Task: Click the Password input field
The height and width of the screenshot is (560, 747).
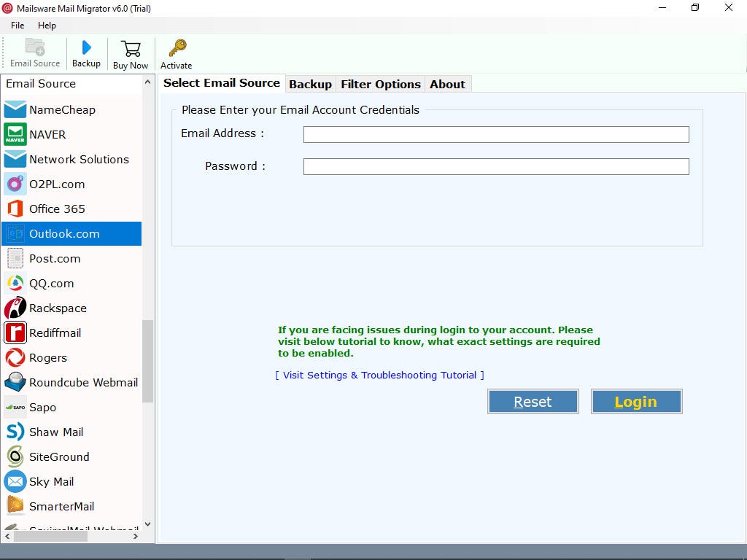Action: click(x=496, y=167)
